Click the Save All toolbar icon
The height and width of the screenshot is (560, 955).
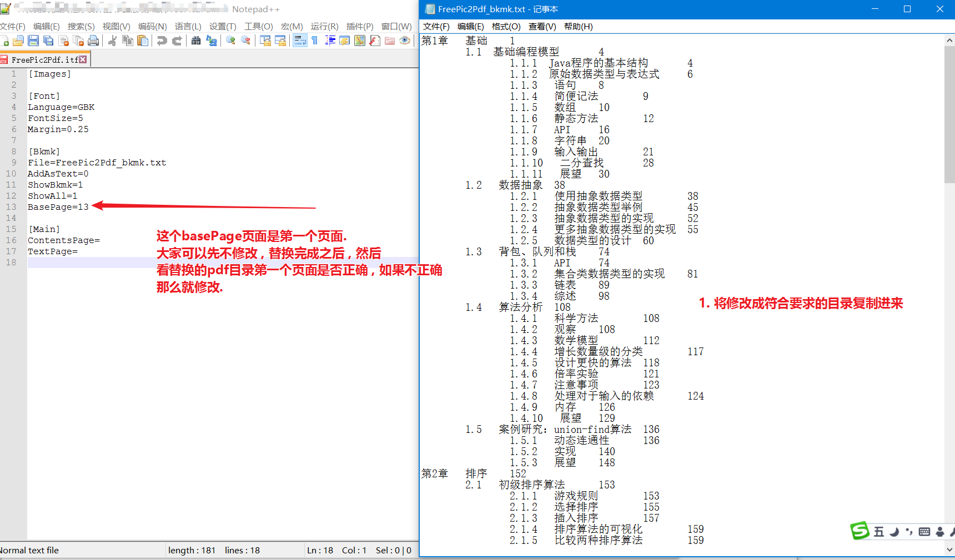48,41
